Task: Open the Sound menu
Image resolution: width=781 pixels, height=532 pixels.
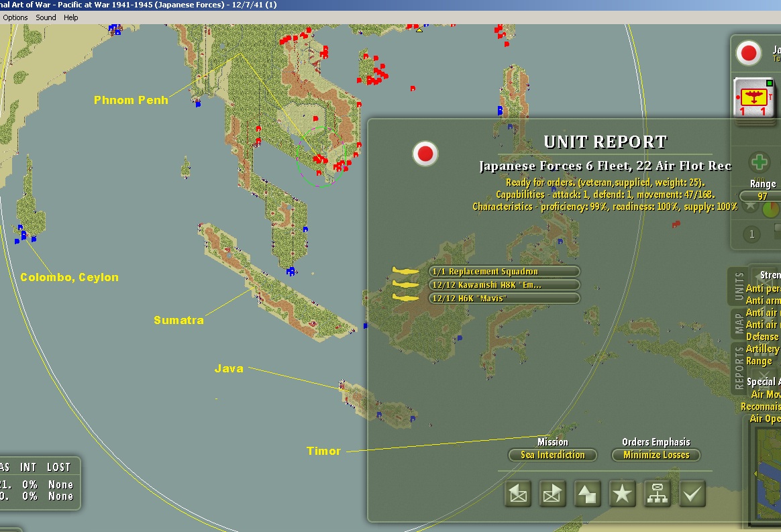Action: click(46, 17)
